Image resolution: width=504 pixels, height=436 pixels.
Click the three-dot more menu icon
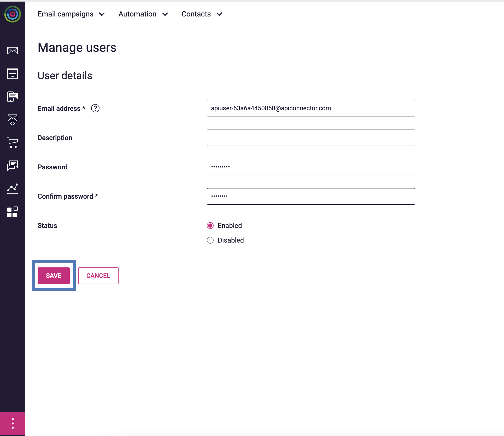click(13, 423)
